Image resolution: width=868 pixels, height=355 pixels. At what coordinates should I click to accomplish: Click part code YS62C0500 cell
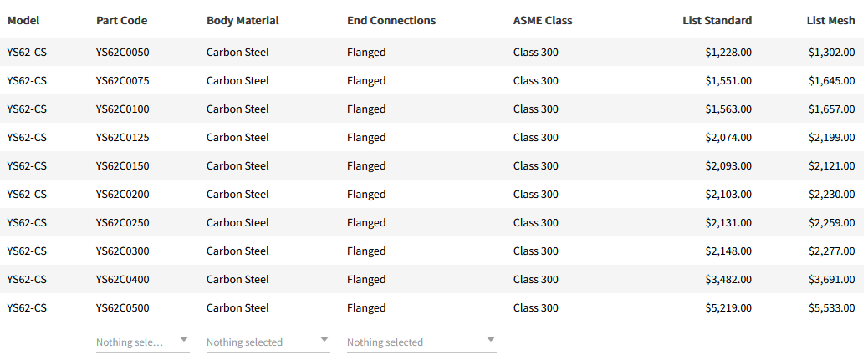(x=123, y=308)
